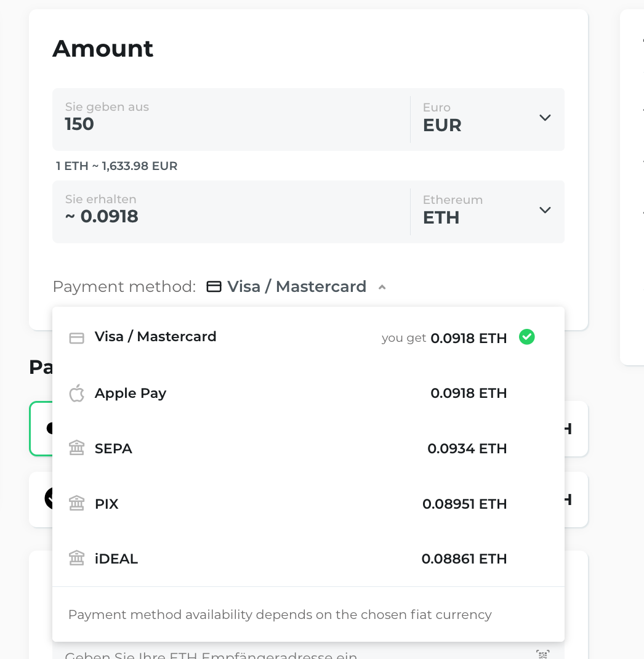This screenshot has width=644, height=659.
Task: Collapse the Payment method selector arrow
Action: coord(382,287)
